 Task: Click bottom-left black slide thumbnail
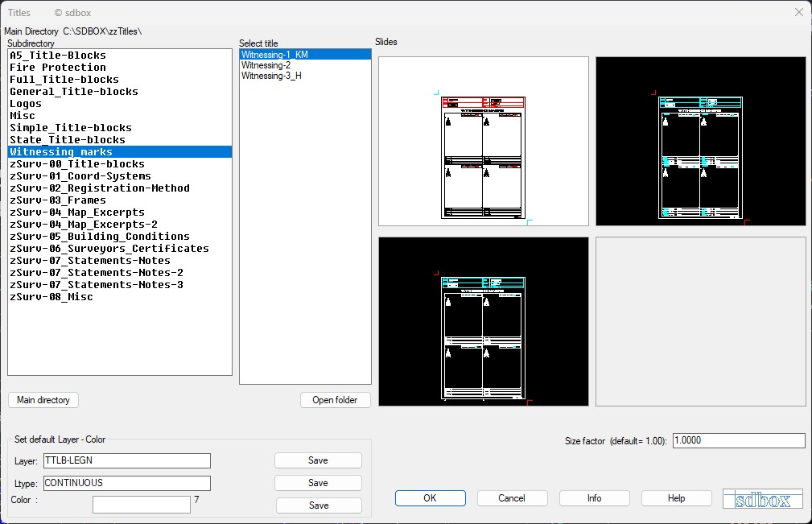(x=484, y=321)
